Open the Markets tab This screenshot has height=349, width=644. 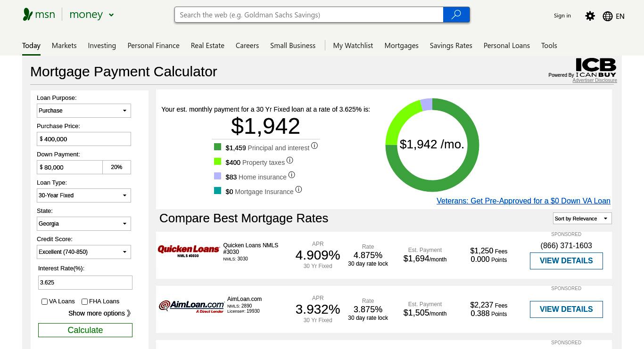click(x=64, y=46)
